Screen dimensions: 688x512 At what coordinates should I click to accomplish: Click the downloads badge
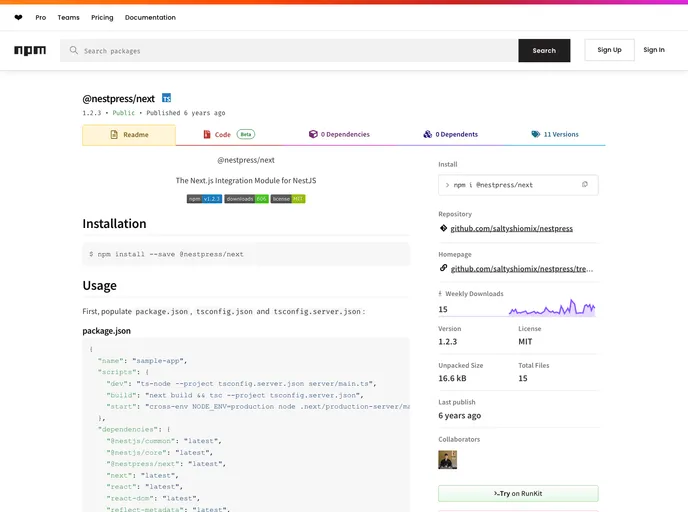246,199
